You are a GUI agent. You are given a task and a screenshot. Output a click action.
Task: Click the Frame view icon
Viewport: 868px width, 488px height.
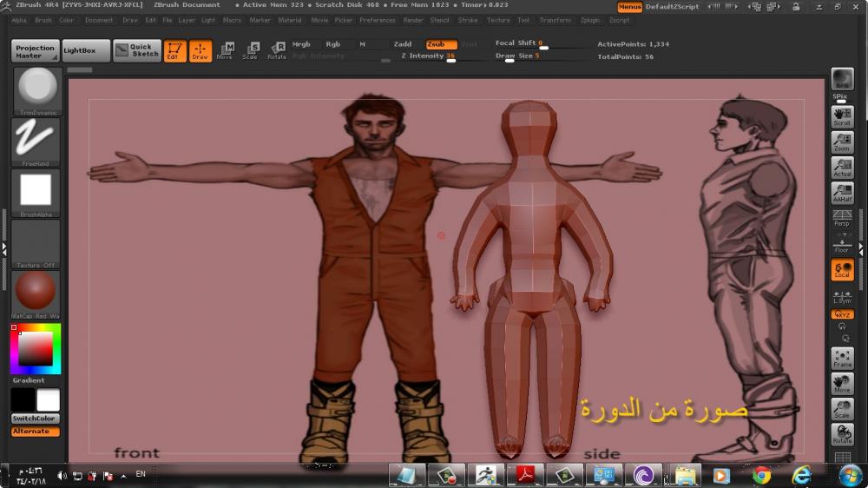pyautogui.click(x=842, y=358)
